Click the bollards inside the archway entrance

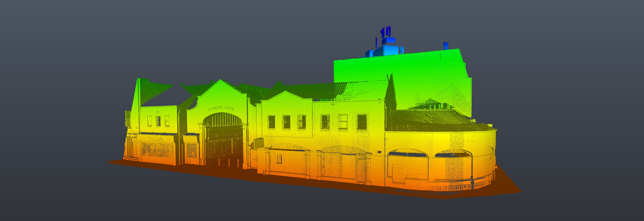click(x=224, y=162)
